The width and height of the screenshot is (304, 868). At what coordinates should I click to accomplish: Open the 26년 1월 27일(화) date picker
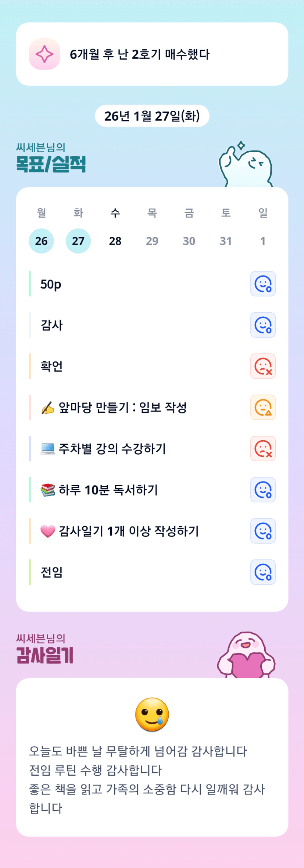click(x=152, y=116)
